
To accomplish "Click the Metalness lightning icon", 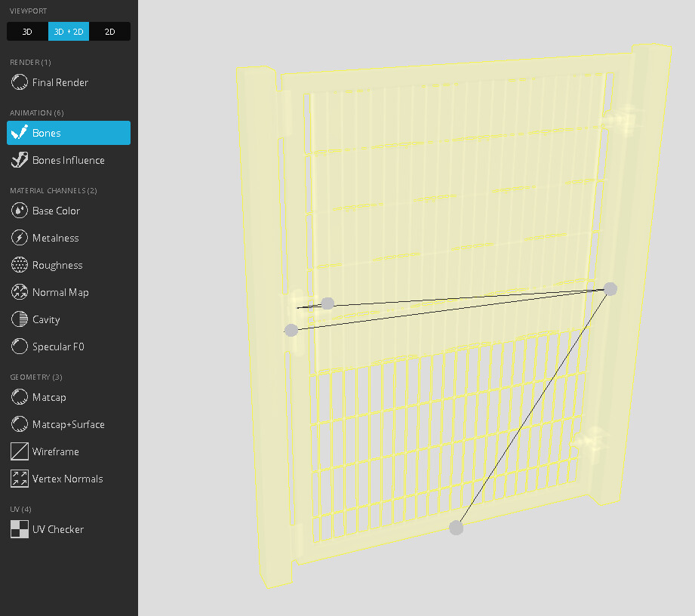I will [x=20, y=237].
